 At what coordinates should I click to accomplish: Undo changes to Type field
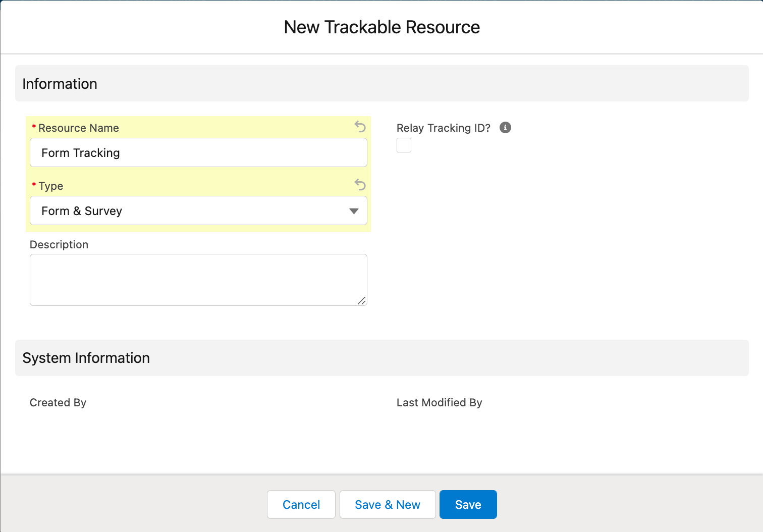point(360,184)
